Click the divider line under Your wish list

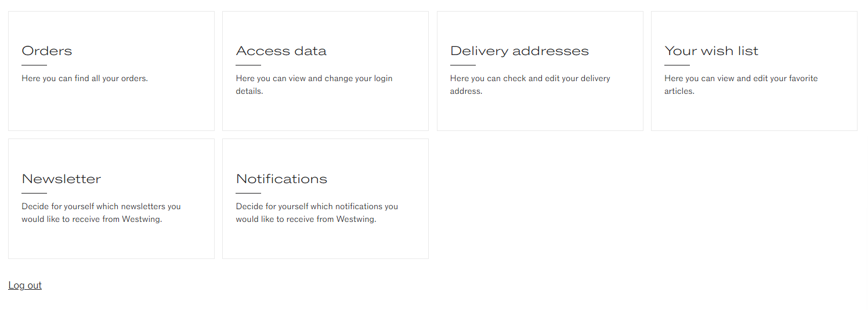click(677, 65)
